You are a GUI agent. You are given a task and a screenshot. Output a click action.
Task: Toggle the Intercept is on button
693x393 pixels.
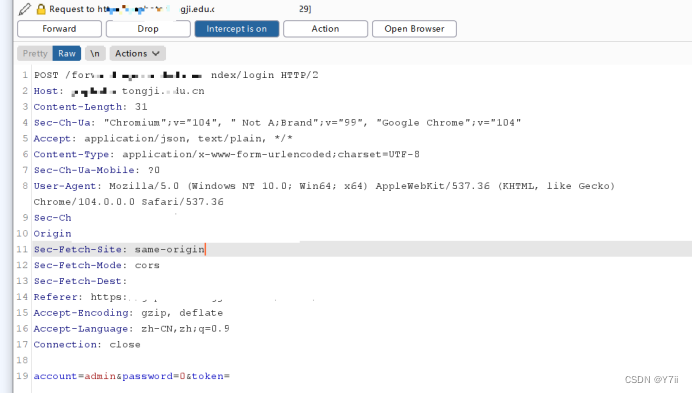(237, 29)
